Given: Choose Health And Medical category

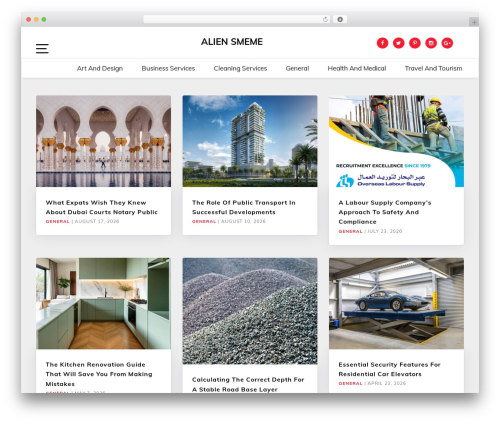Looking at the screenshot, I should point(357,68).
